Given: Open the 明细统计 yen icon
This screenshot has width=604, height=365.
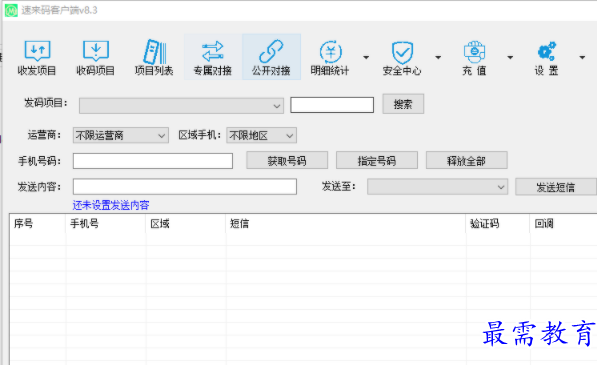Looking at the screenshot, I should coord(330,57).
